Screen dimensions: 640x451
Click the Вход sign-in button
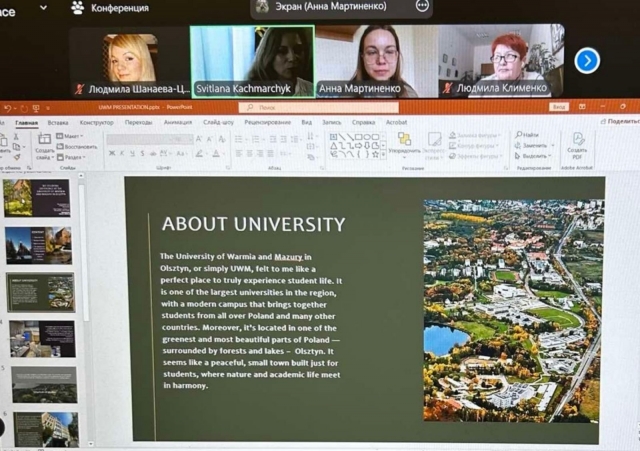[x=559, y=107]
